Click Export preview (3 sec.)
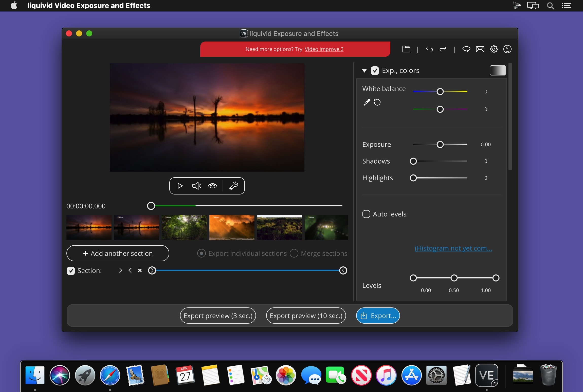The width and height of the screenshot is (583, 392). (x=218, y=316)
